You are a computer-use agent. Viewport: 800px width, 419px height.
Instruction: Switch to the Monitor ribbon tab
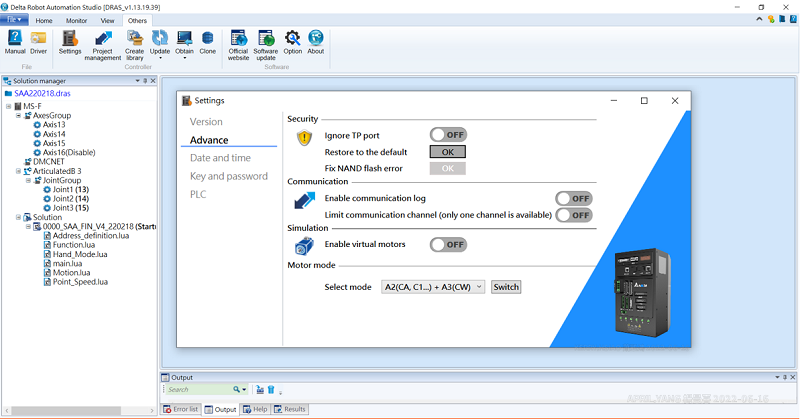click(x=77, y=20)
